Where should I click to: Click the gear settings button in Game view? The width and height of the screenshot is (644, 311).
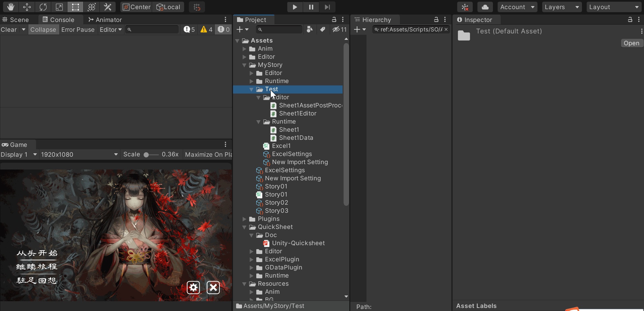pos(193,287)
